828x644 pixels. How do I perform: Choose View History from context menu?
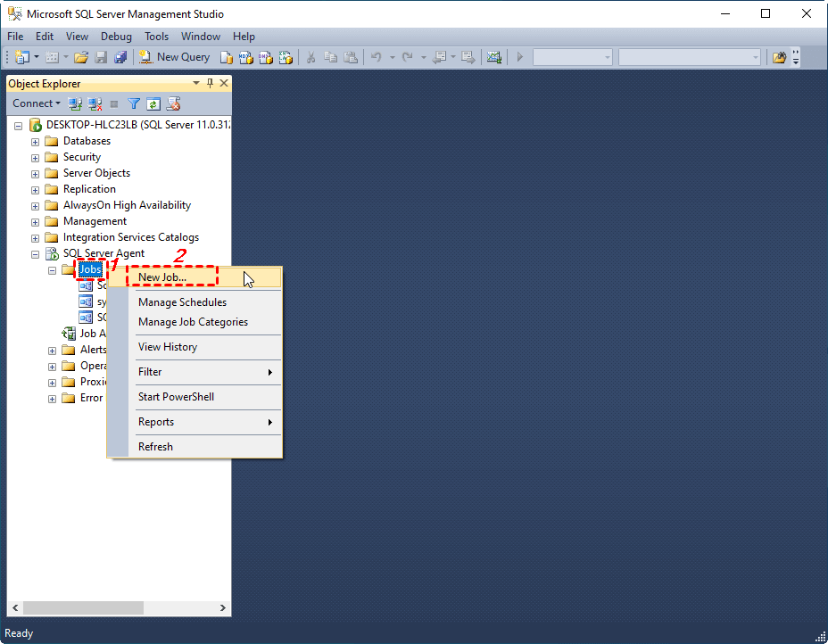tap(195, 347)
